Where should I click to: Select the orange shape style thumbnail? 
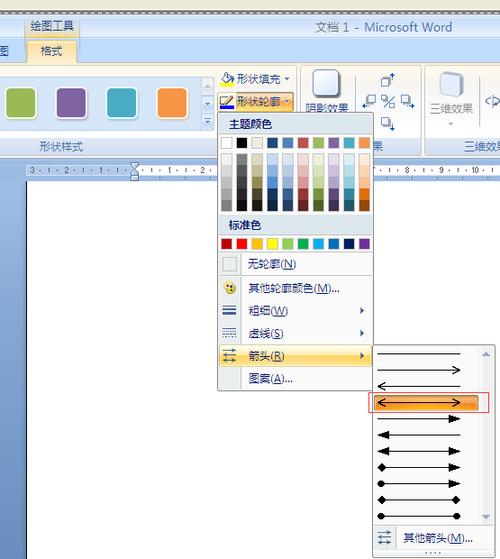172,103
